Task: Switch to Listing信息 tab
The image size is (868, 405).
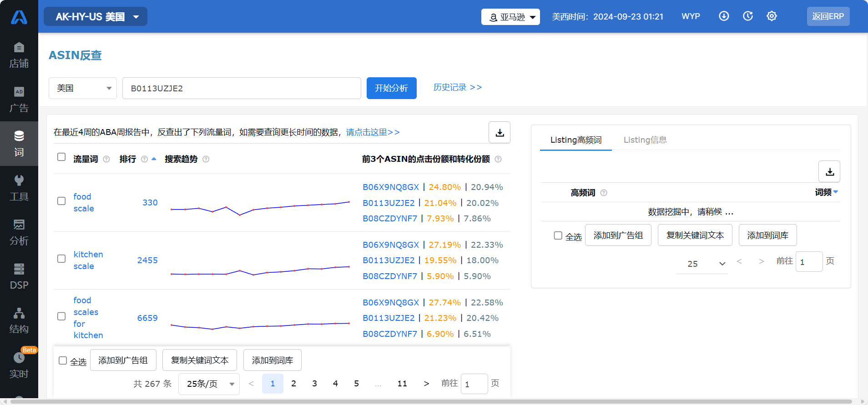Action: point(645,140)
